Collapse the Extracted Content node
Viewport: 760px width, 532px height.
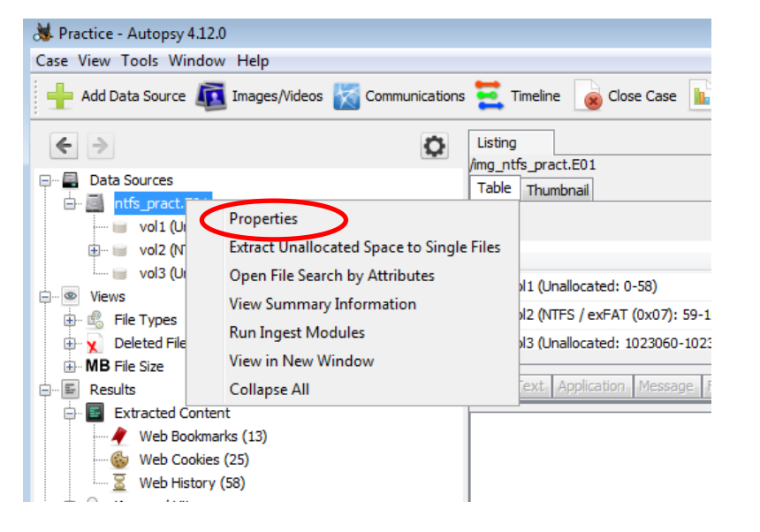click(70, 413)
